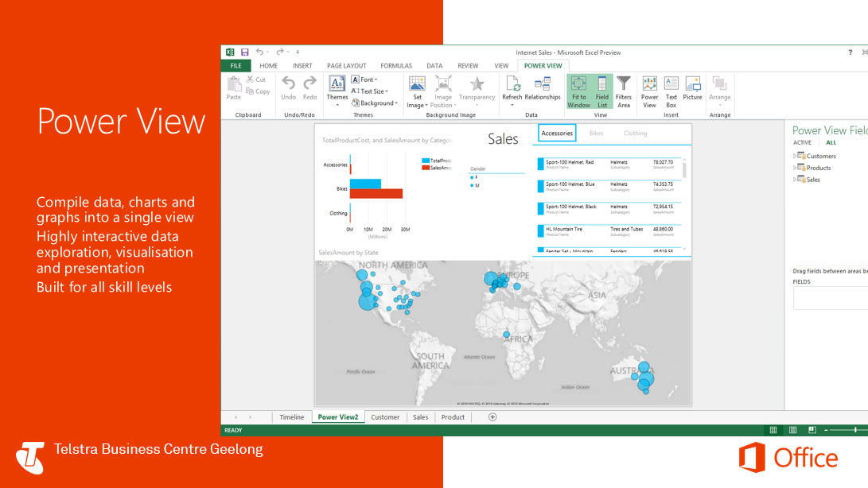Toggle the Filters Area funnel button
This screenshot has width=868, height=488.
(x=624, y=92)
